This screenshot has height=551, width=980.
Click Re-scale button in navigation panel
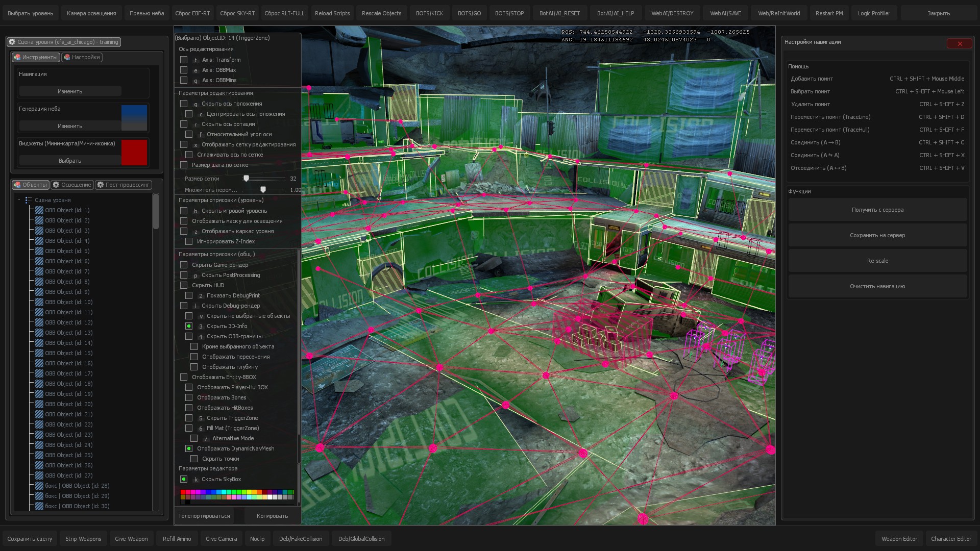877,261
